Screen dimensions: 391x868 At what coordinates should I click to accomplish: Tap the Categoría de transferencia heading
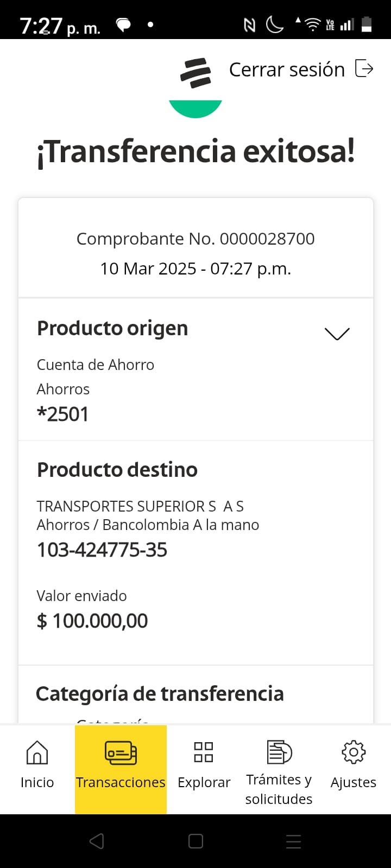(x=160, y=694)
